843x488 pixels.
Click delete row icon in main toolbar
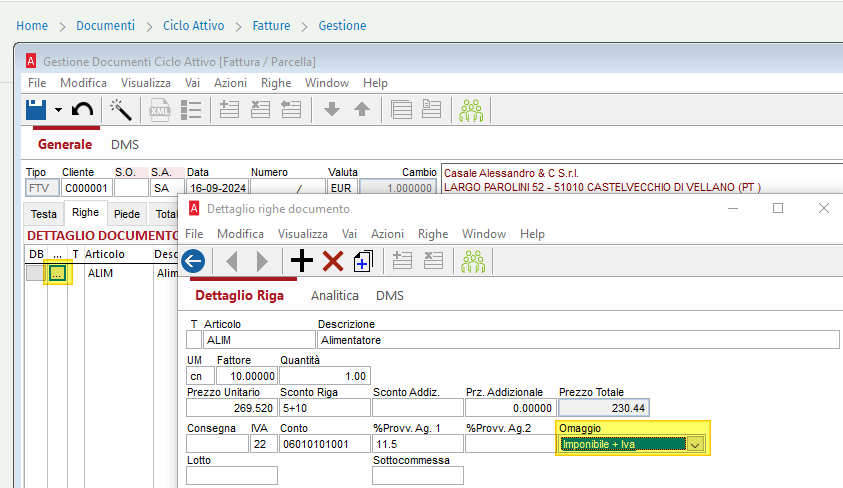coord(260,110)
